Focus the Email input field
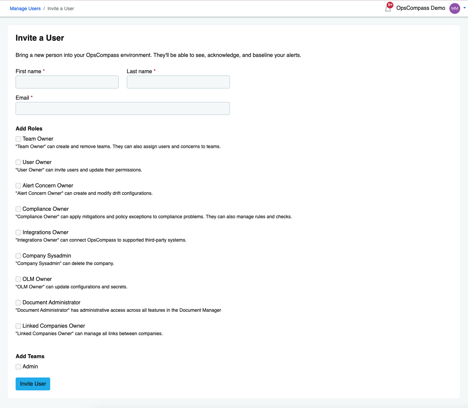Screen dimensions: 468x408 tap(123, 108)
